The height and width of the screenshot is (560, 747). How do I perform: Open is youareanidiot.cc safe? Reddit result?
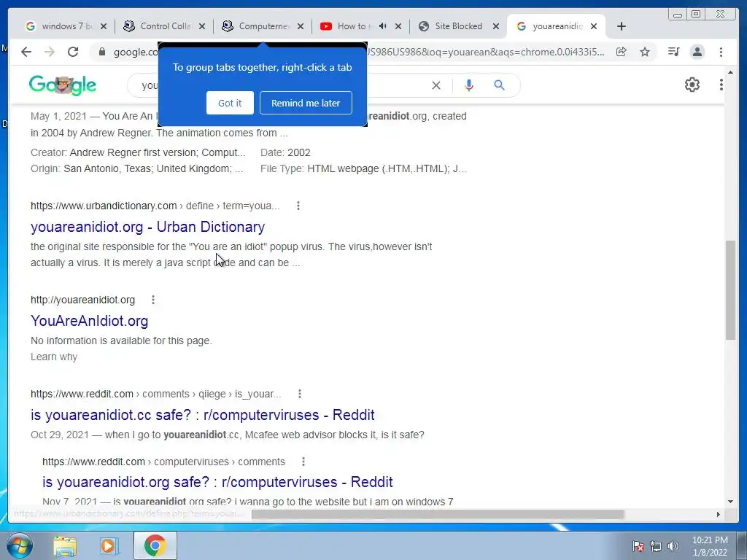point(203,415)
